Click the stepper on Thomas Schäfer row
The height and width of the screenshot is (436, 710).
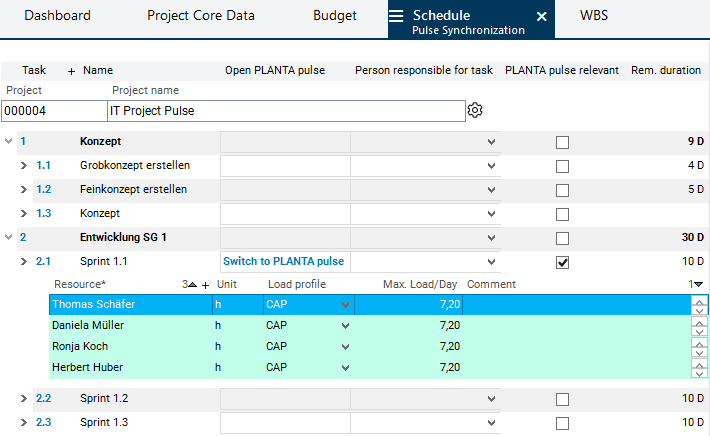click(x=699, y=304)
